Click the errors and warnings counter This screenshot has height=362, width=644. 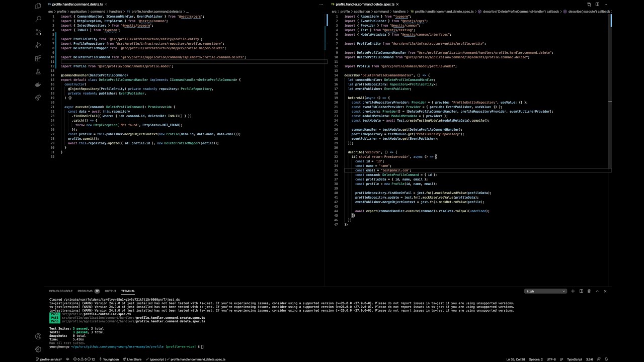[x=84, y=359]
